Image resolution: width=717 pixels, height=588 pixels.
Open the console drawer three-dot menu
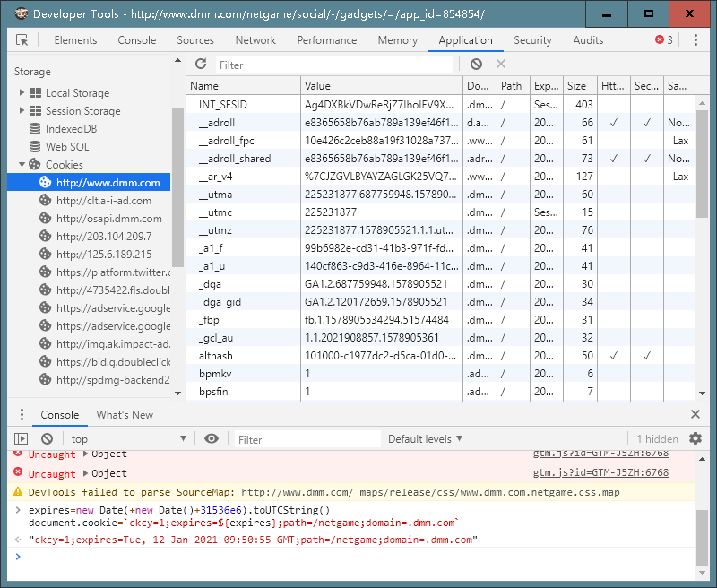pos(22,415)
